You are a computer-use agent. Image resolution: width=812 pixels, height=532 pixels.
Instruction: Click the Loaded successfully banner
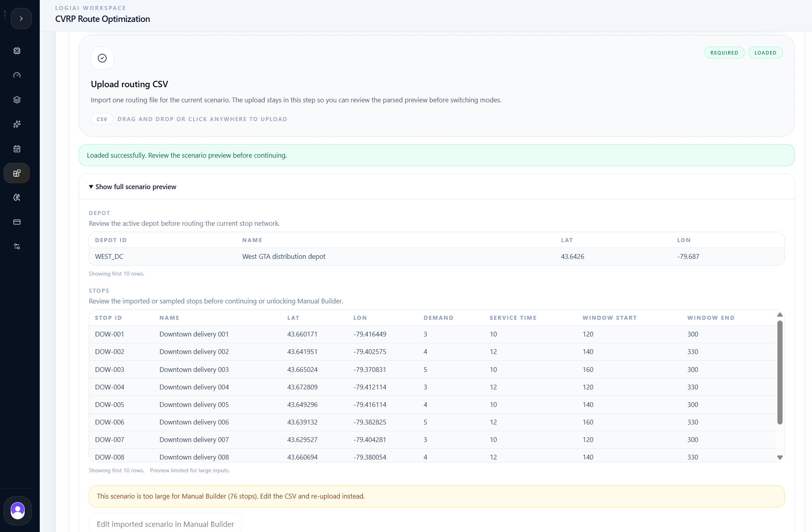(436, 155)
